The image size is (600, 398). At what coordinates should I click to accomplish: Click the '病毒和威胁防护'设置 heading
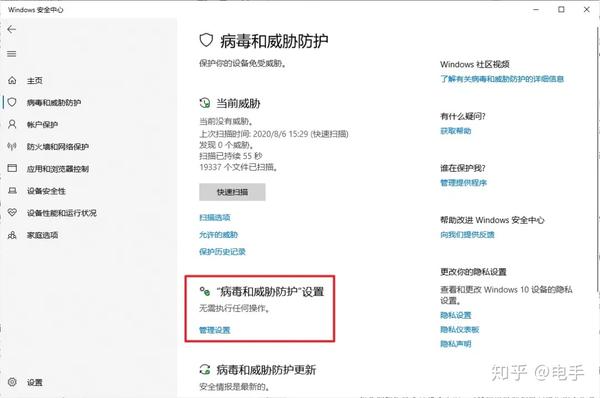coord(270,292)
